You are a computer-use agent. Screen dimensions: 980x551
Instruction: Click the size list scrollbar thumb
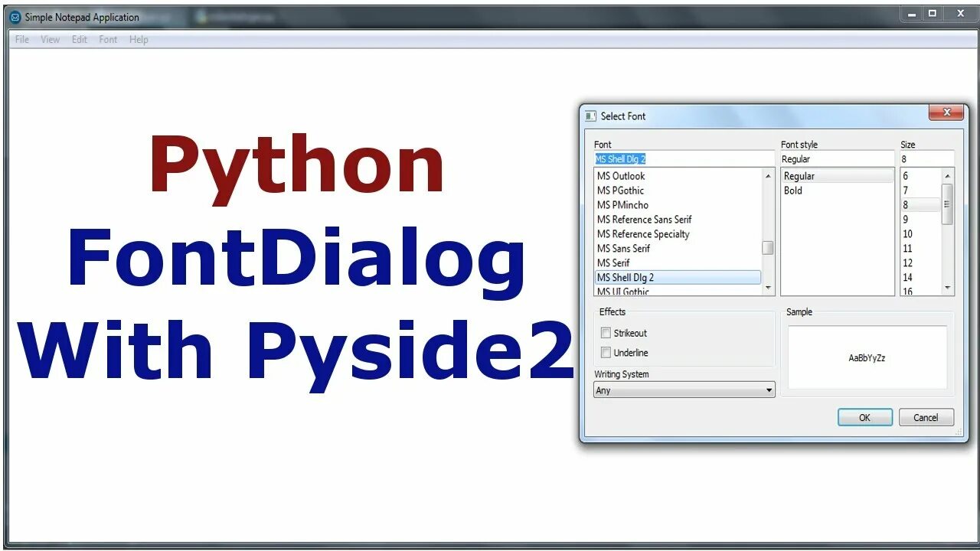tap(948, 204)
